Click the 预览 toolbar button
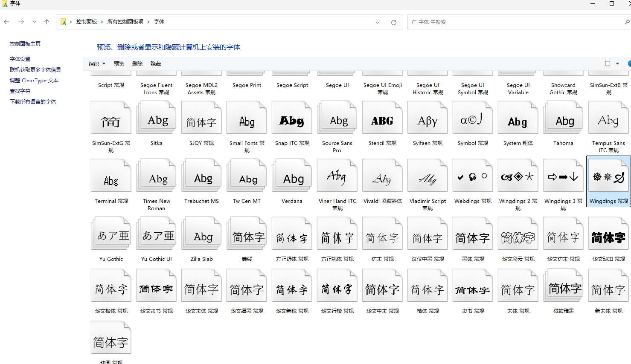The width and height of the screenshot is (631, 364). (119, 64)
